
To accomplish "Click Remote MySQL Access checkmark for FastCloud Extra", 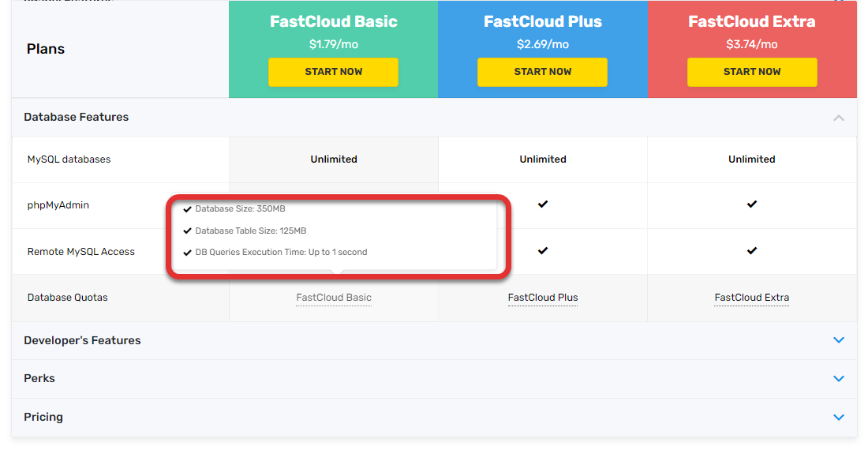I will tap(752, 251).
